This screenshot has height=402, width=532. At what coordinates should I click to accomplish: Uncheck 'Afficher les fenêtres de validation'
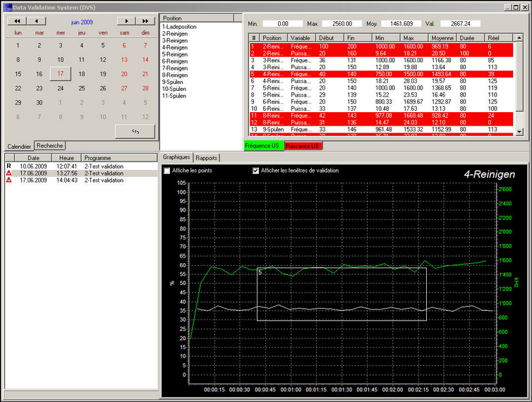pos(256,171)
